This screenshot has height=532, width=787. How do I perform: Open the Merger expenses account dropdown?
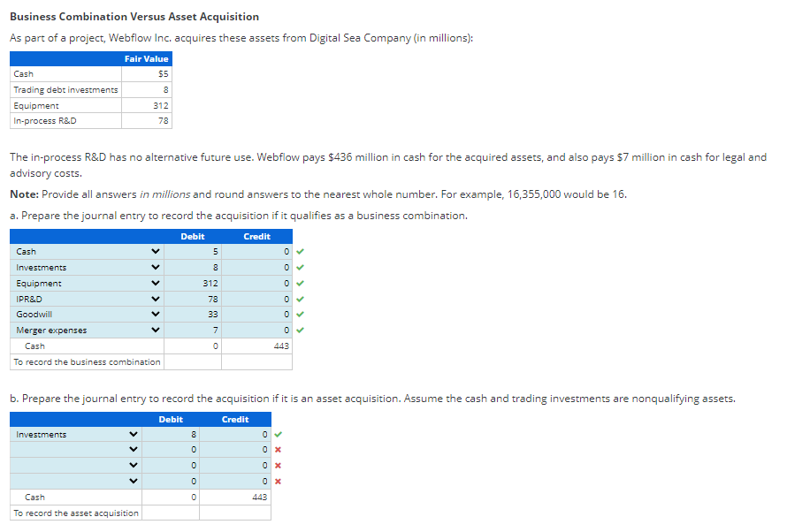coord(87,330)
